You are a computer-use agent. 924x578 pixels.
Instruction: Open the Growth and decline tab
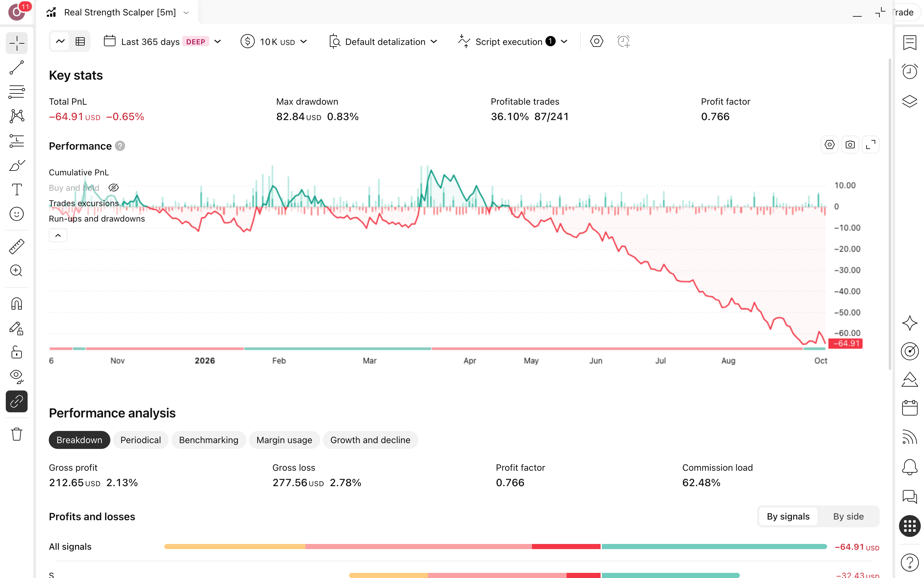(x=370, y=440)
